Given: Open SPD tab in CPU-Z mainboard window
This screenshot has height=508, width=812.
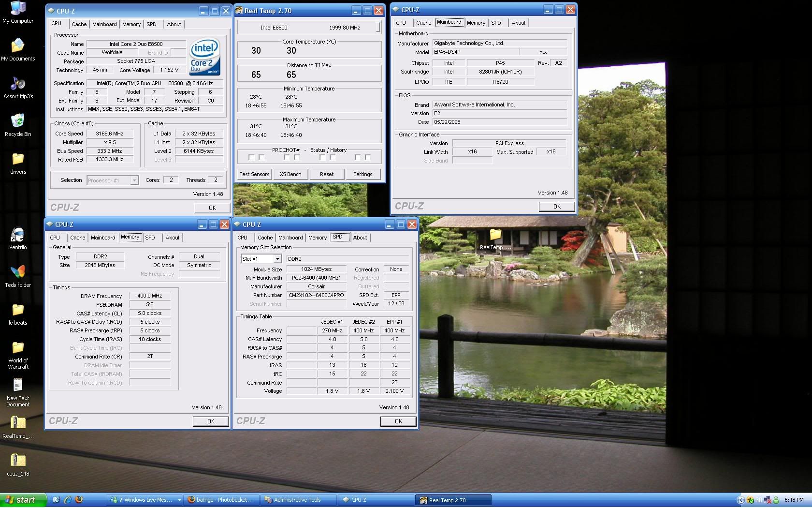Looking at the screenshot, I should [x=496, y=23].
